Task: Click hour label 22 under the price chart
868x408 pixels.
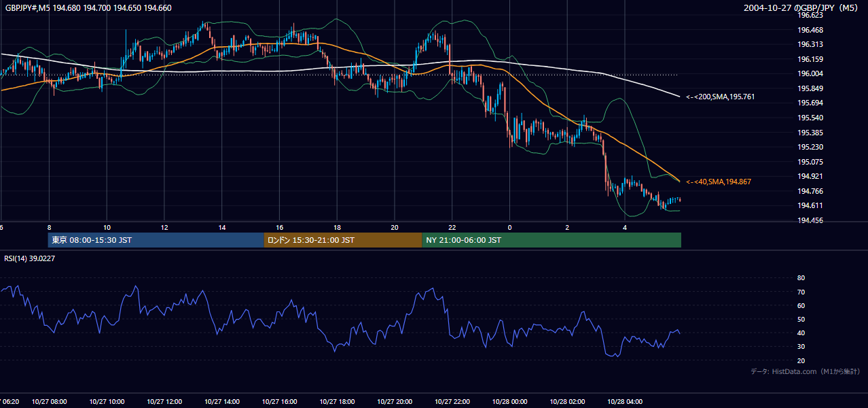Action: click(x=452, y=227)
